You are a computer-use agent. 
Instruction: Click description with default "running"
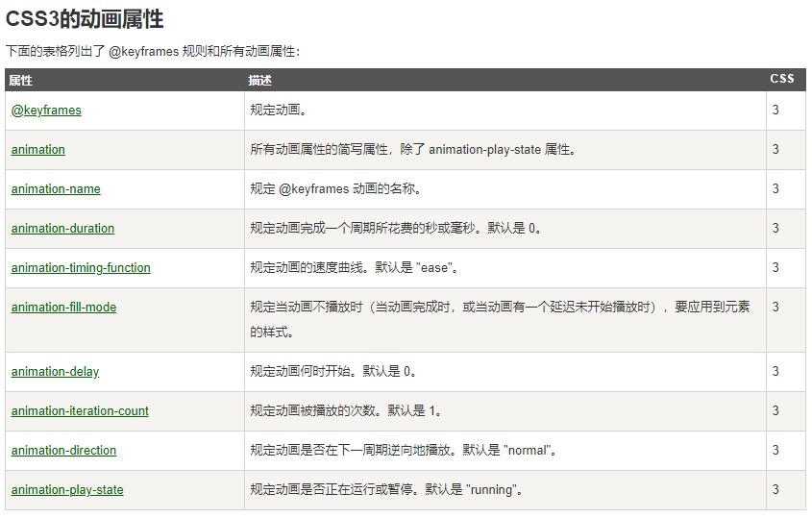point(386,489)
